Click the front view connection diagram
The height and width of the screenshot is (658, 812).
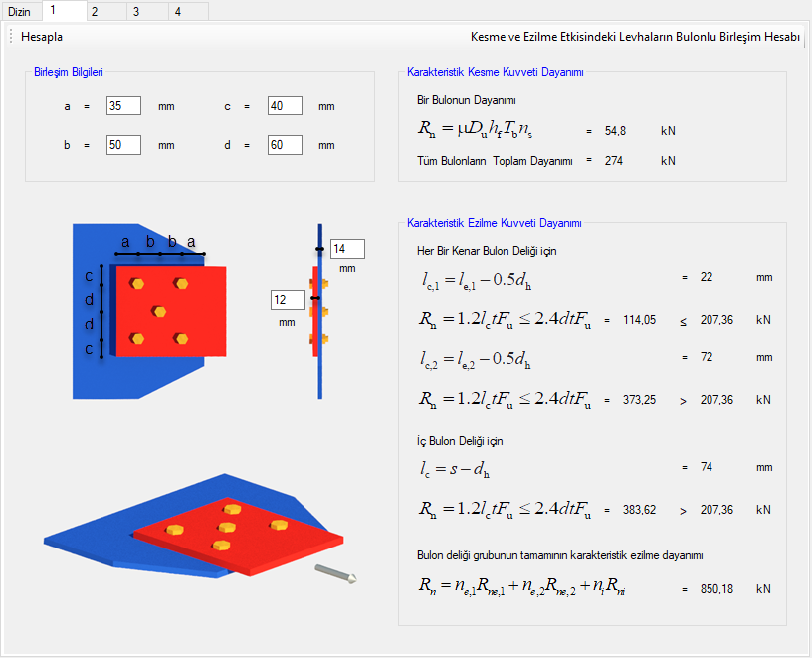149,312
